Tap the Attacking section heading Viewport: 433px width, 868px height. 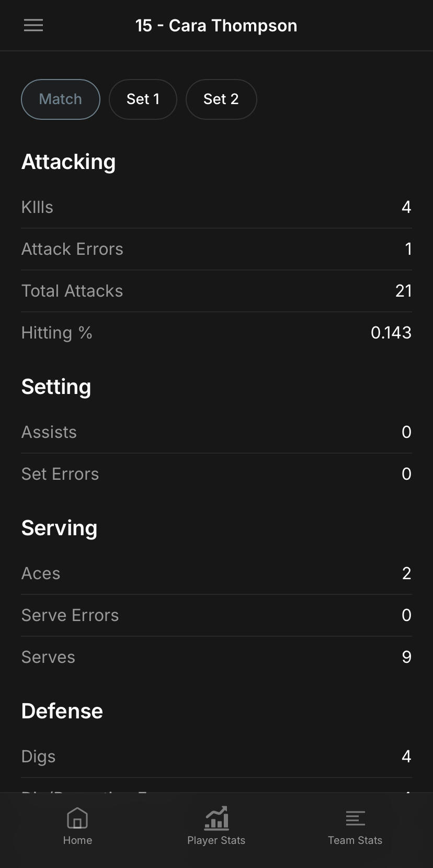click(69, 162)
